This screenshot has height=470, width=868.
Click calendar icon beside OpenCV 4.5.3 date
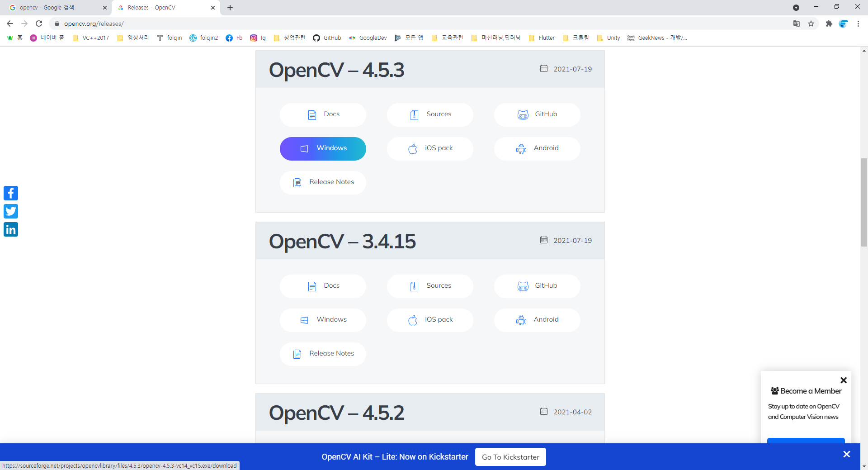tap(544, 68)
